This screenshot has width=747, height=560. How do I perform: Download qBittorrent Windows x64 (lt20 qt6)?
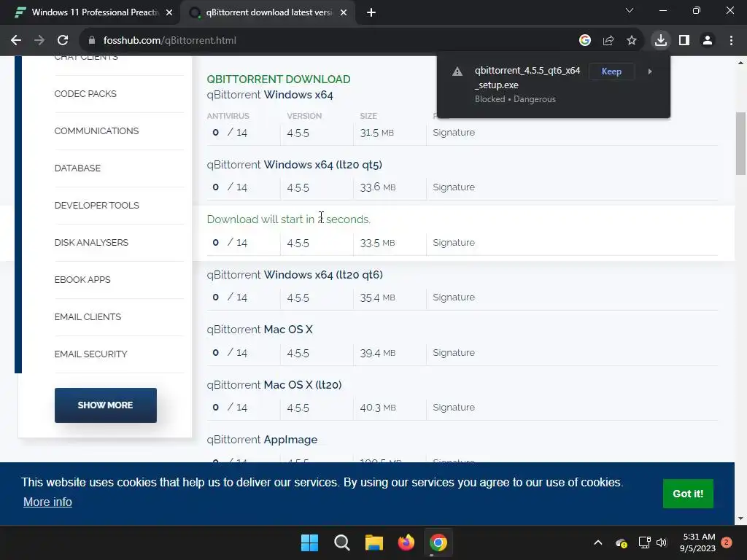tap(295, 275)
